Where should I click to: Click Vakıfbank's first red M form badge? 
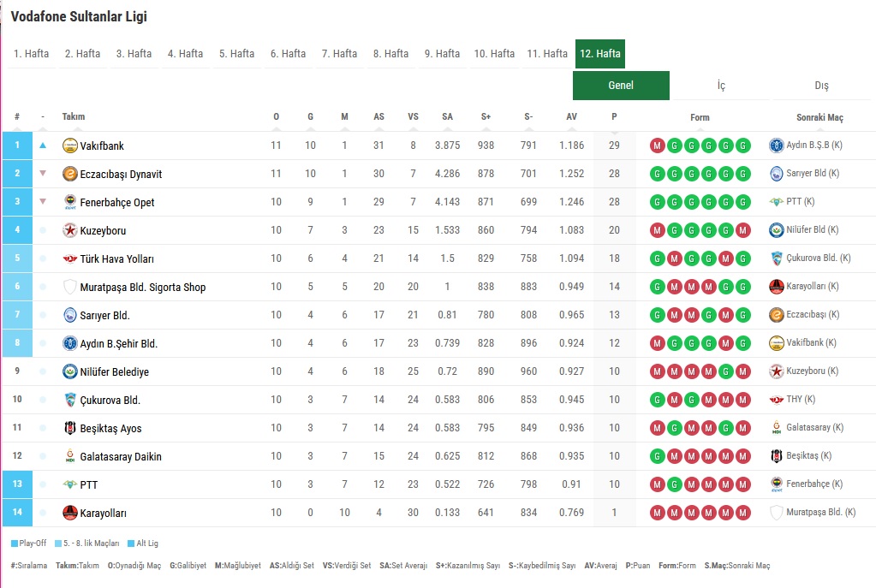(x=657, y=146)
